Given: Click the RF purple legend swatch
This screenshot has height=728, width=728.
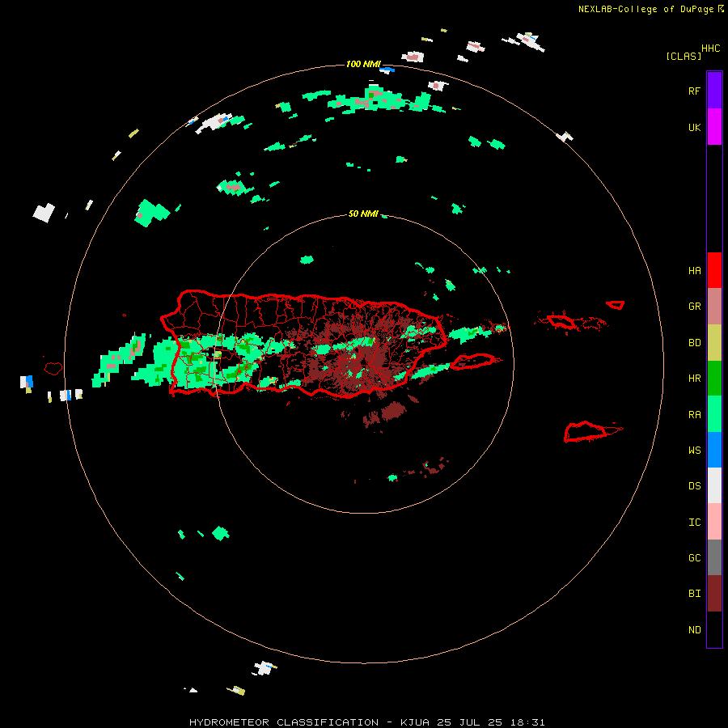Looking at the screenshot, I should point(714,91).
